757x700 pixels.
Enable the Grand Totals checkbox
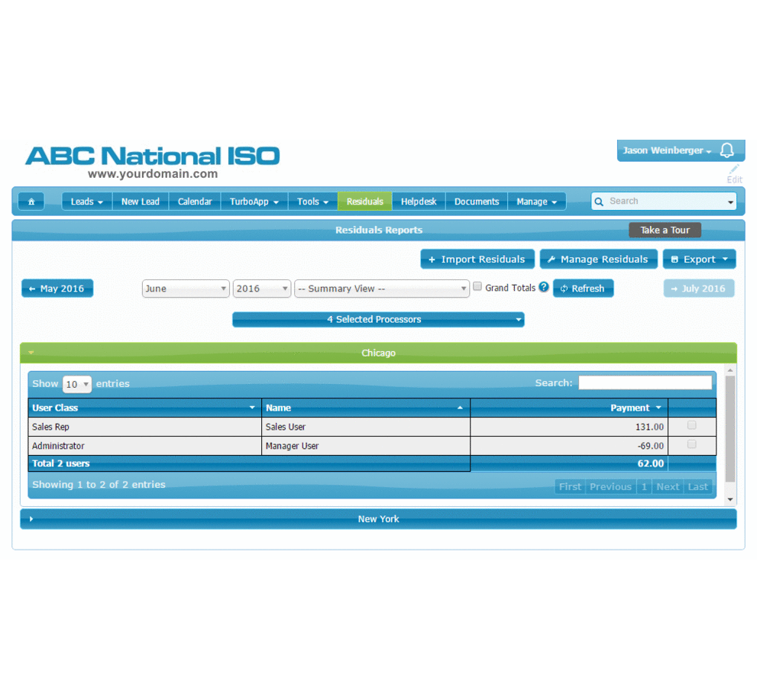[x=477, y=287]
